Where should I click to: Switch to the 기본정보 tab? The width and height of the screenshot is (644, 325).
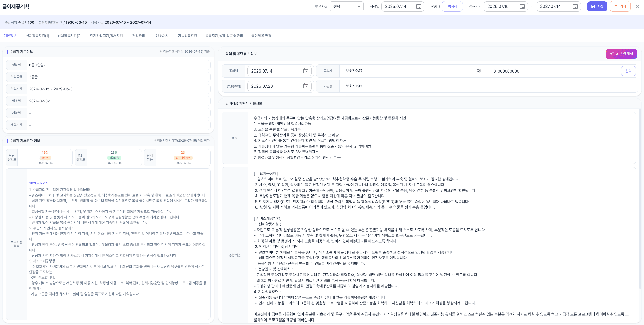(10, 36)
